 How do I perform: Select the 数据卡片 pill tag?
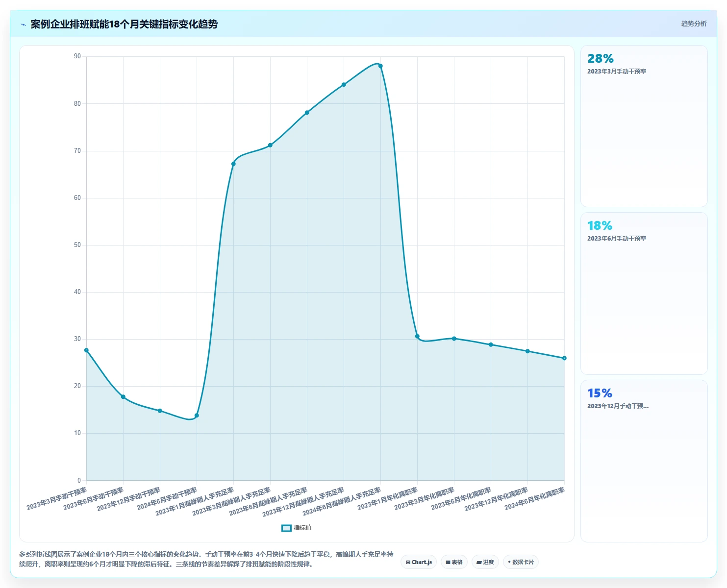tap(521, 562)
